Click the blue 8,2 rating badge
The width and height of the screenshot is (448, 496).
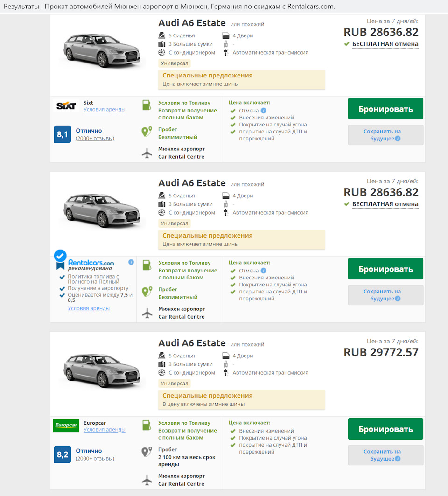click(x=62, y=454)
